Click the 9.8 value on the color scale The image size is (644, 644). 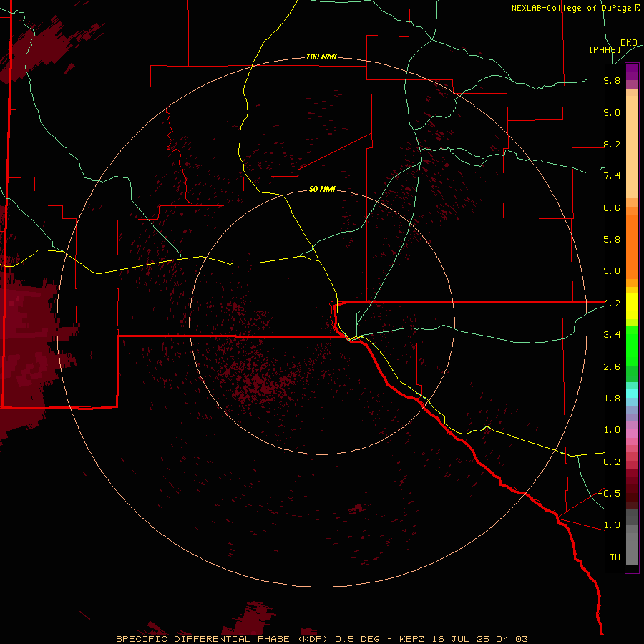[612, 80]
